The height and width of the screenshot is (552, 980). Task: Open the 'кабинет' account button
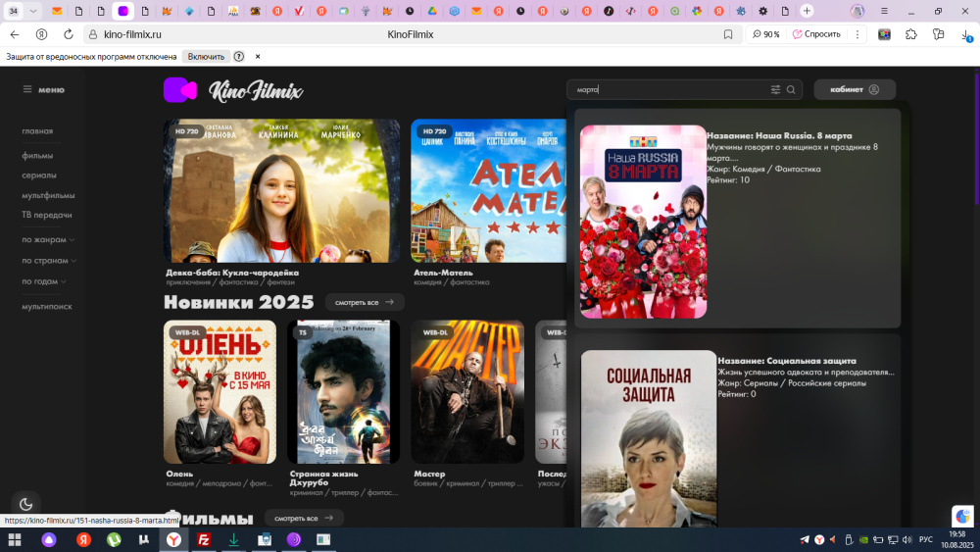tap(855, 89)
